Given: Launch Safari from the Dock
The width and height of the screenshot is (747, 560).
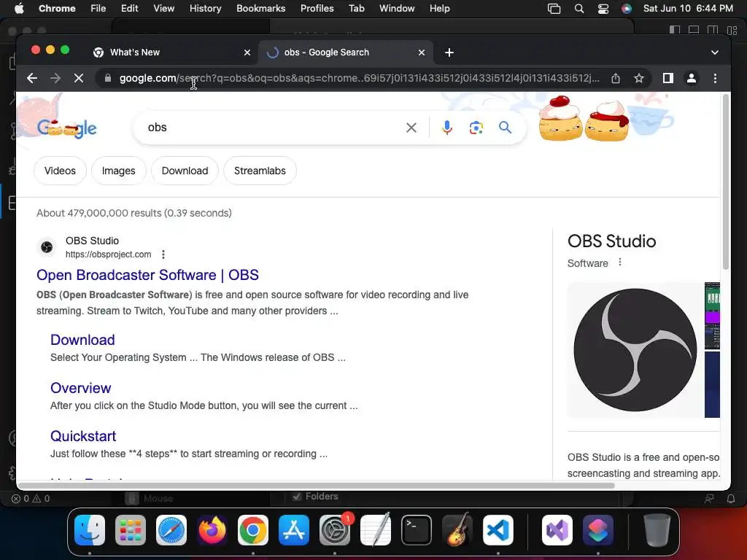Looking at the screenshot, I should 171,530.
